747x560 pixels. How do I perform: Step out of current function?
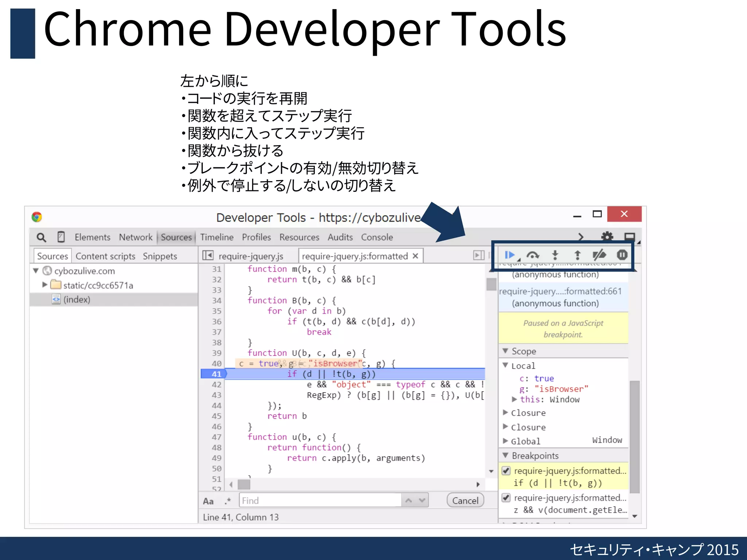coord(577,255)
